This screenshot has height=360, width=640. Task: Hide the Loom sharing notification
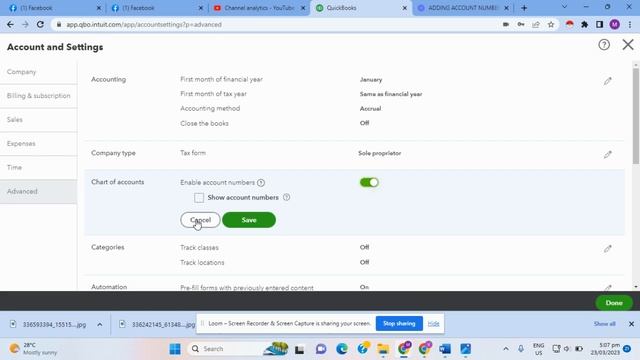click(x=433, y=324)
